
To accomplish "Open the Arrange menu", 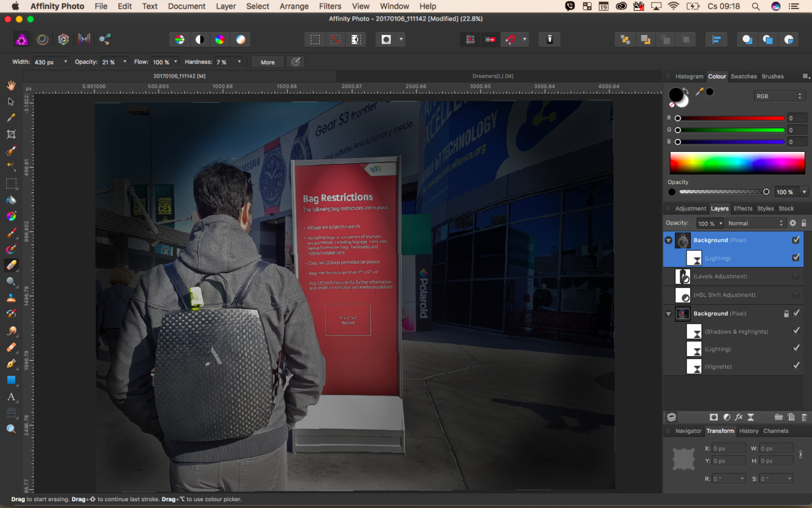I will pyautogui.click(x=294, y=6).
